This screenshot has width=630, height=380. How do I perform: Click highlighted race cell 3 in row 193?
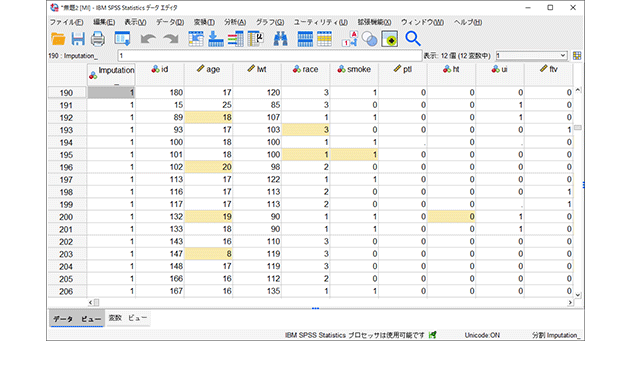(306, 130)
